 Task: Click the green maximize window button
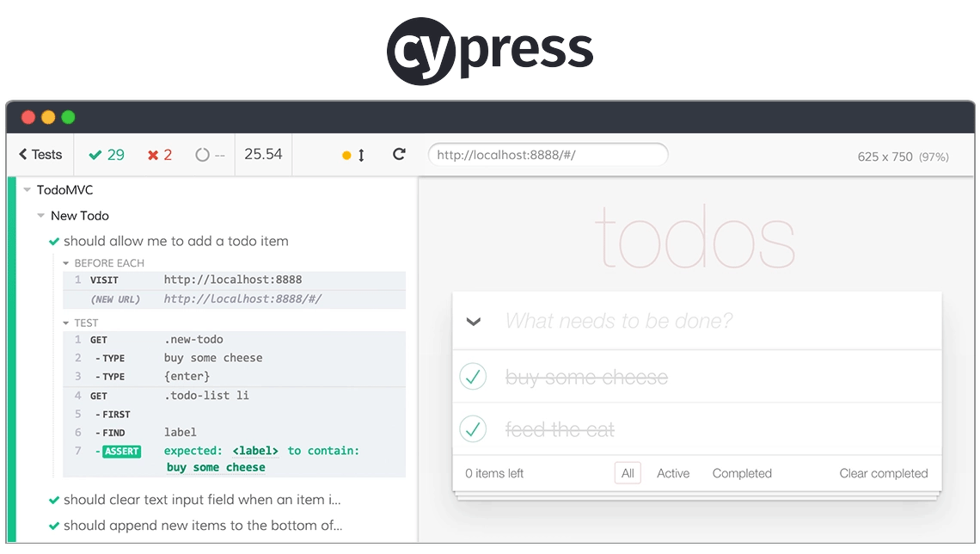68,117
